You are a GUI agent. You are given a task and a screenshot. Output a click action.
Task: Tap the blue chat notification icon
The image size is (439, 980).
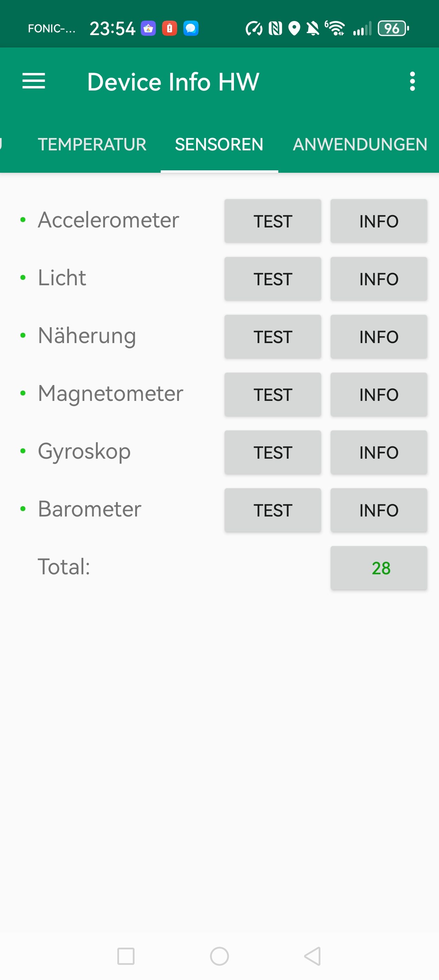(x=191, y=29)
